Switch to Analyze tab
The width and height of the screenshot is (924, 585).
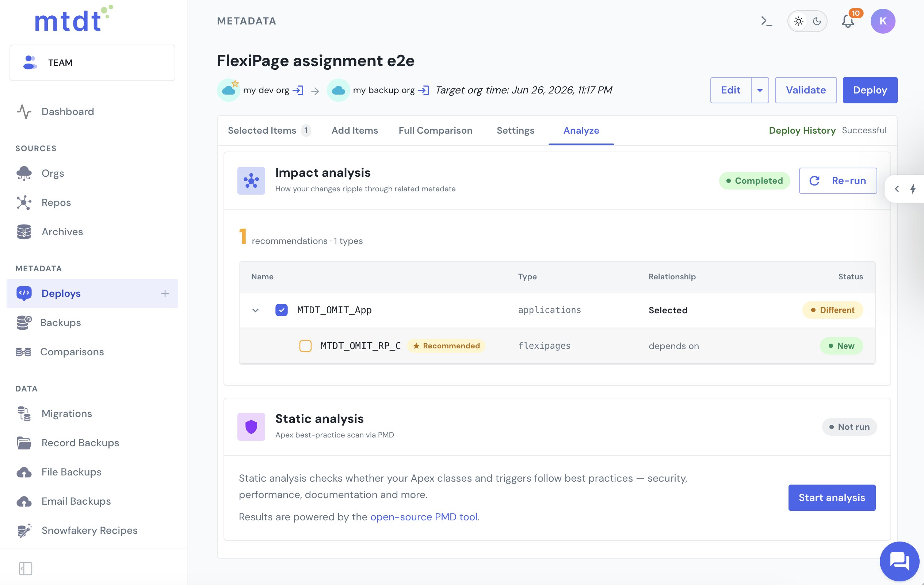click(x=581, y=130)
